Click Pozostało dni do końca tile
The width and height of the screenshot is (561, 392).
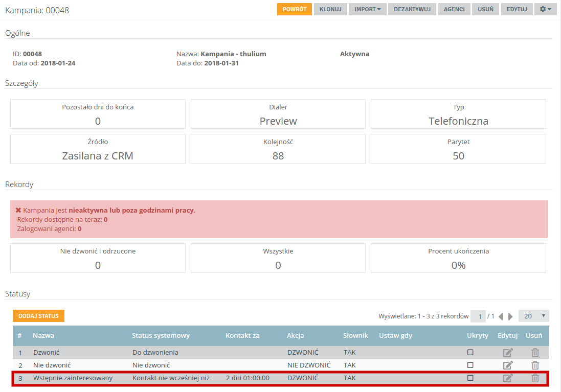click(98, 114)
